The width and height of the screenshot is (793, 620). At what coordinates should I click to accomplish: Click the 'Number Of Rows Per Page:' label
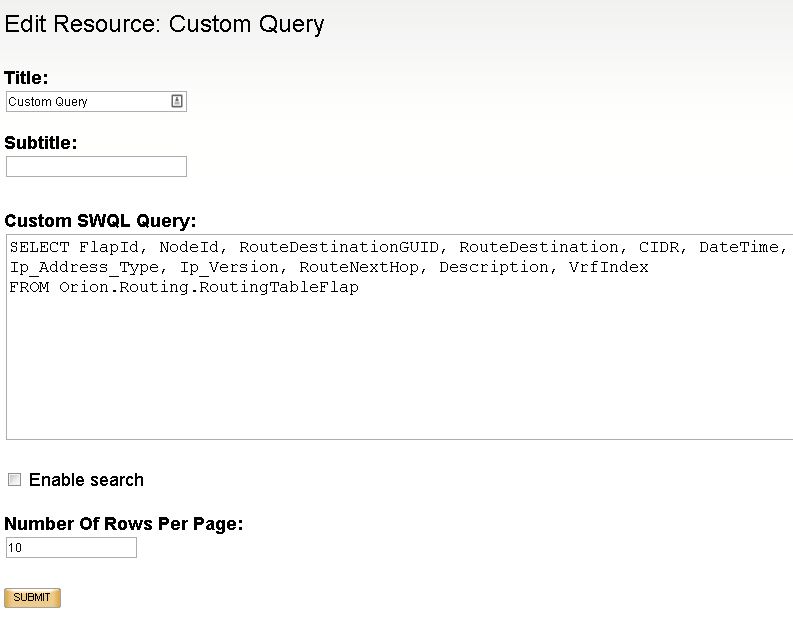pos(123,524)
